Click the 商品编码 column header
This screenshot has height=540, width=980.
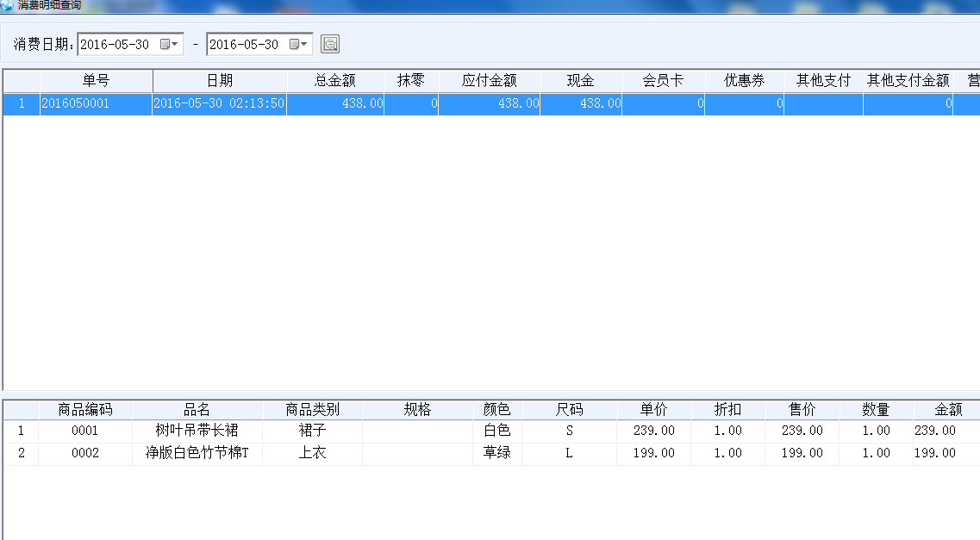coord(84,409)
